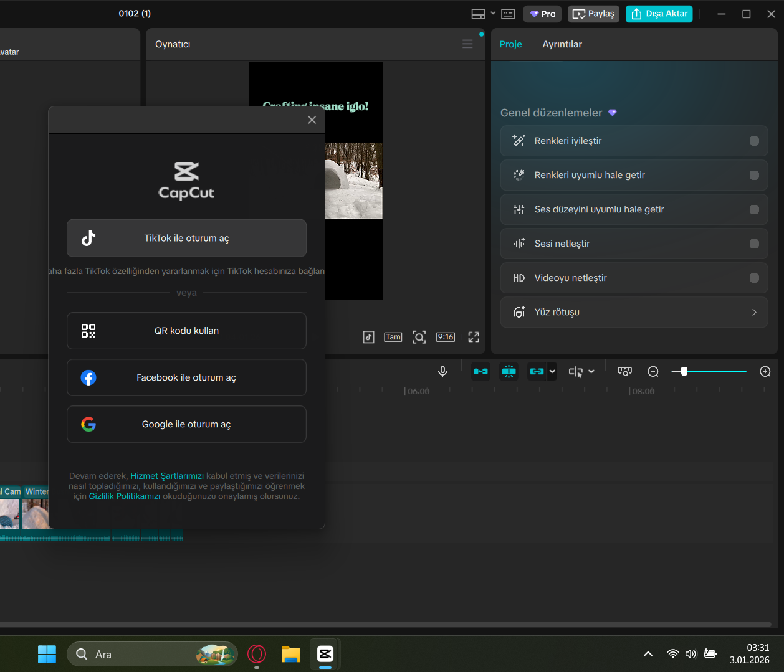Show hidden system tray icons chevron
784x672 pixels.
pos(648,654)
